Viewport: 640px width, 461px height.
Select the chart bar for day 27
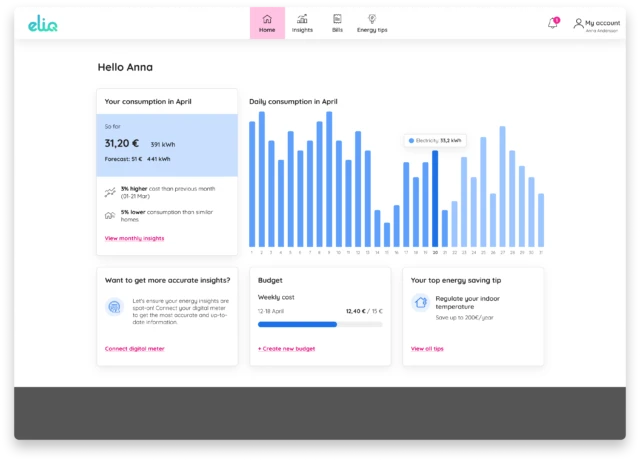tap(502, 186)
